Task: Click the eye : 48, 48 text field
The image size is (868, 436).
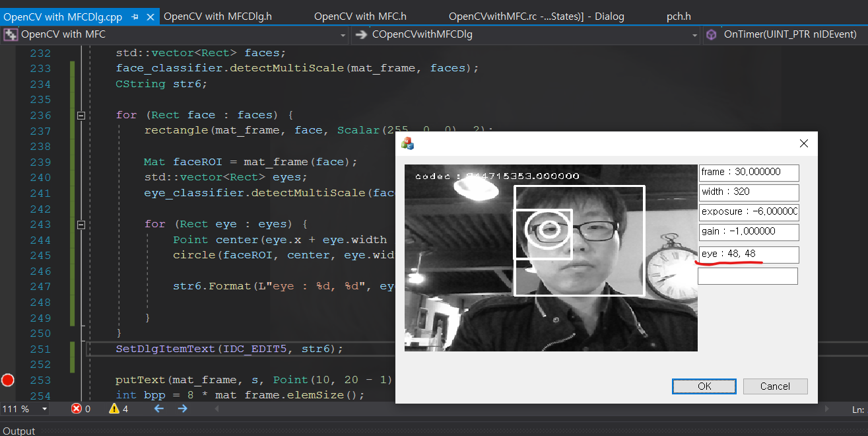Action: click(x=749, y=254)
